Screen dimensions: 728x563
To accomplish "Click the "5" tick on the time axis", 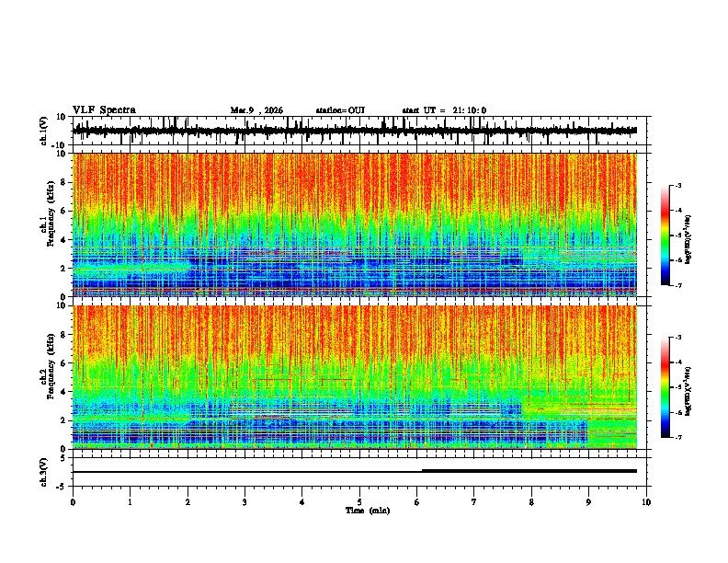I will 359,502.
